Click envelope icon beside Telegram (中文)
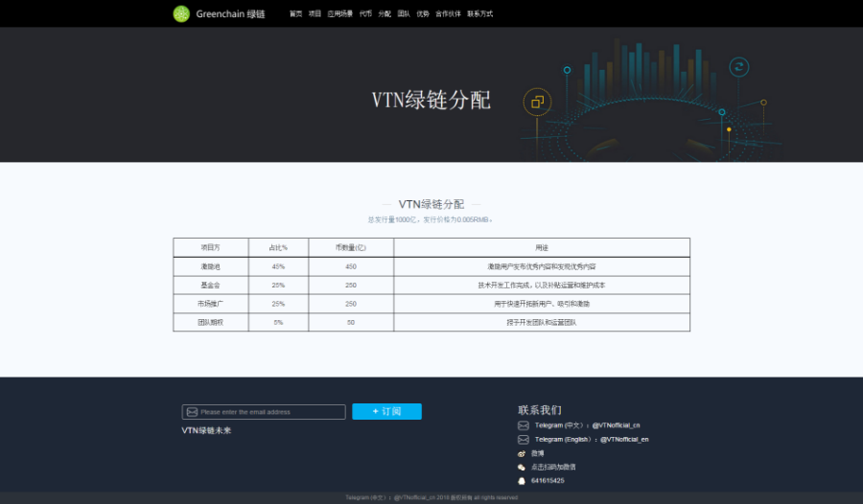The height and width of the screenshot is (504, 863). [x=524, y=425]
